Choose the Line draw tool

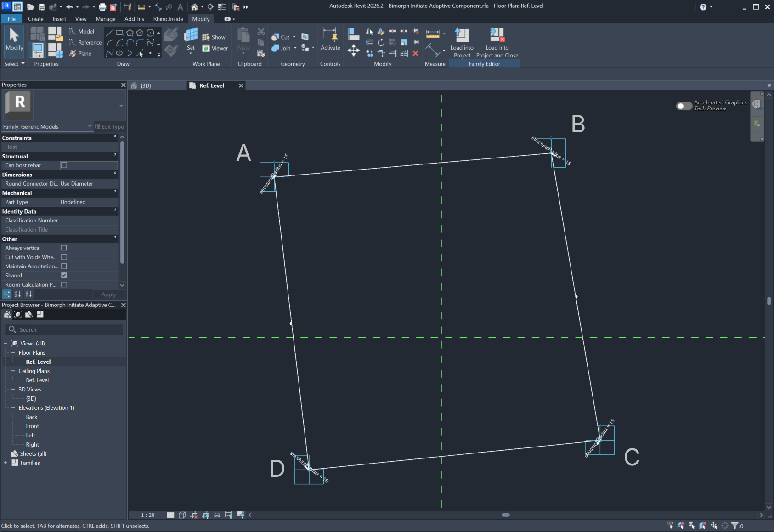click(110, 33)
